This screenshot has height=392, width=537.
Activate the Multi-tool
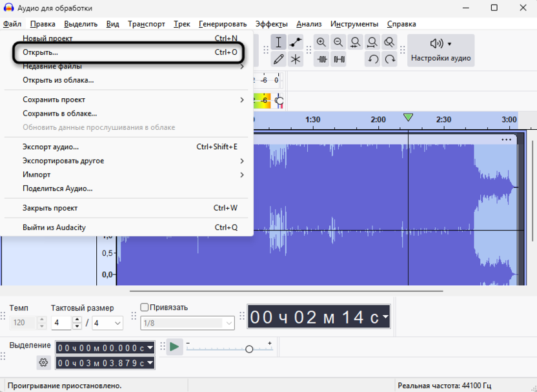(296, 59)
